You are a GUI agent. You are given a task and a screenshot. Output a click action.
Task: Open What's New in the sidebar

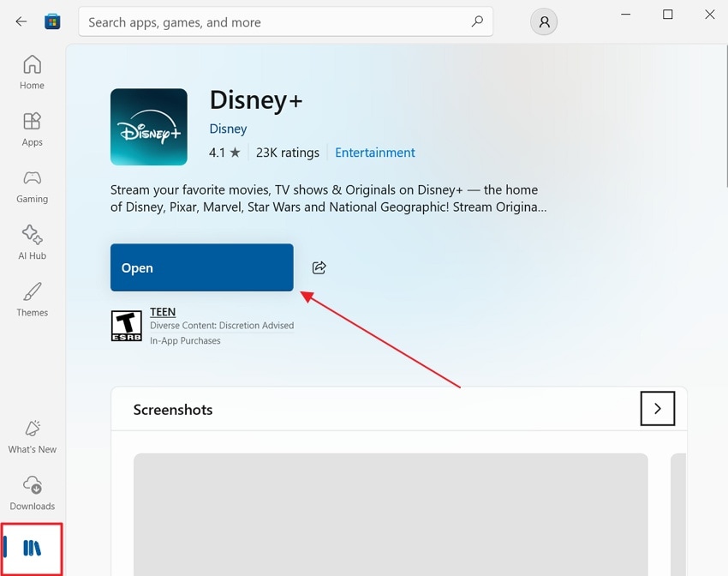[x=32, y=436]
